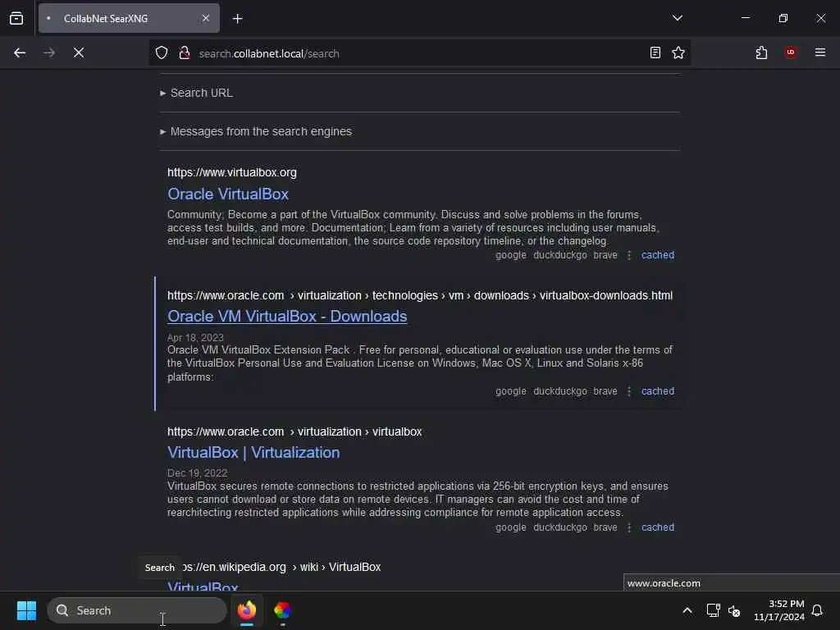
Task: Click the address bar URL field
Action: pos(421,53)
